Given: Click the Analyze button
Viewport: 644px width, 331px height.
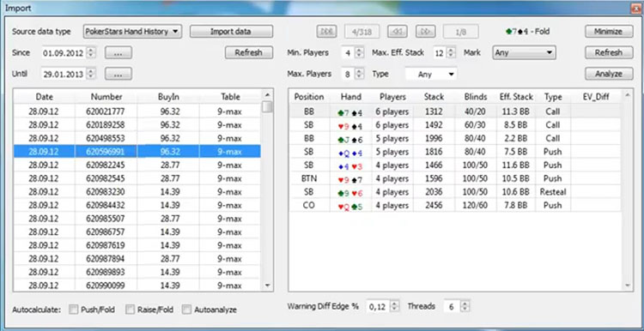Looking at the screenshot, I should coord(609,74).
